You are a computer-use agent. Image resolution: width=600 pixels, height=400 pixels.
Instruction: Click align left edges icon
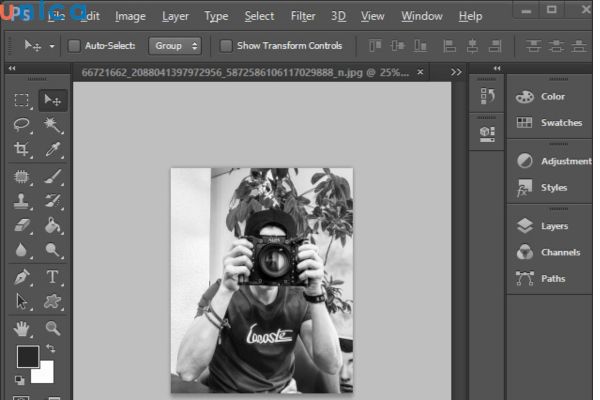(449, 46)
